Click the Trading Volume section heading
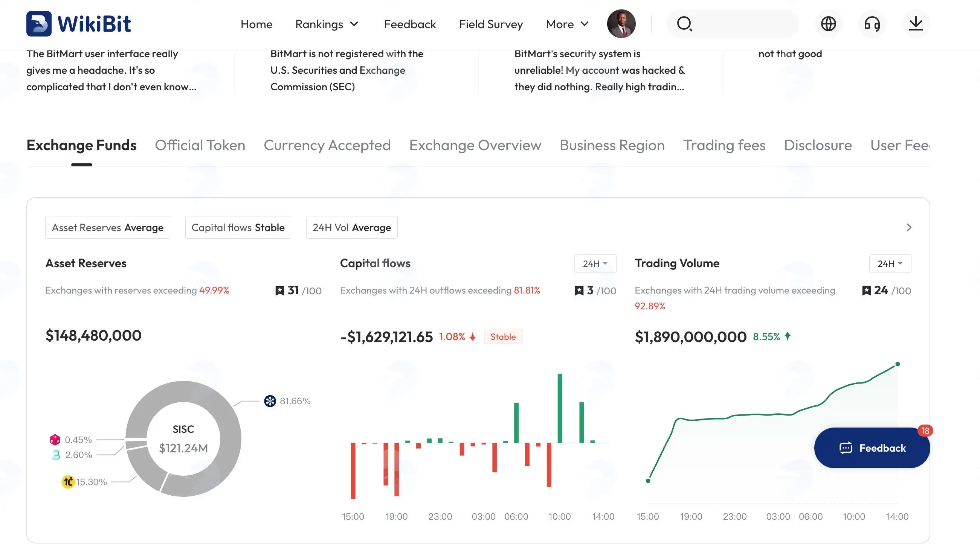This screenshot has height=551, width=980. click(x=677, y=263)
